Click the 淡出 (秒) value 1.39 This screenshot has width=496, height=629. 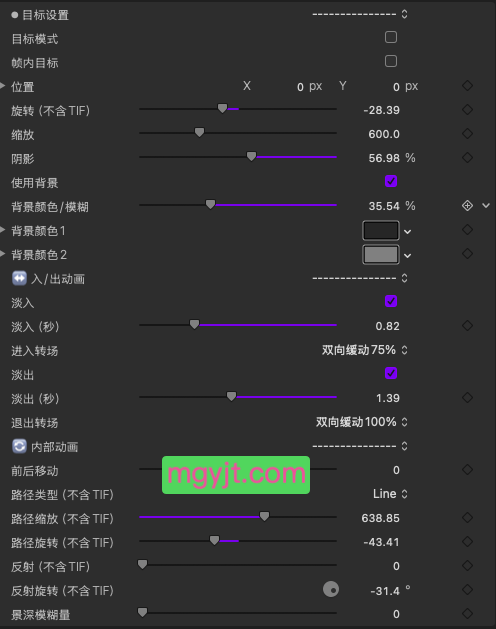point(388,398)
